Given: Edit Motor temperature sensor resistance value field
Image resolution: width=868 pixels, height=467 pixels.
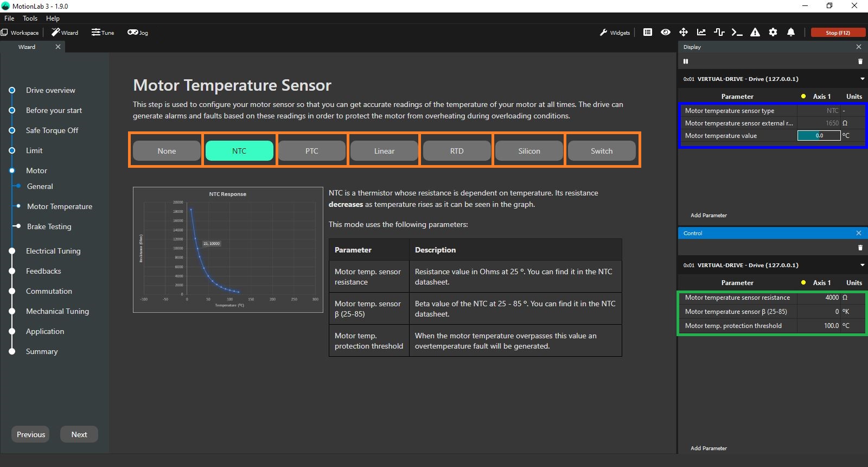Looking at the screenshot, I should tap(819, 298).
